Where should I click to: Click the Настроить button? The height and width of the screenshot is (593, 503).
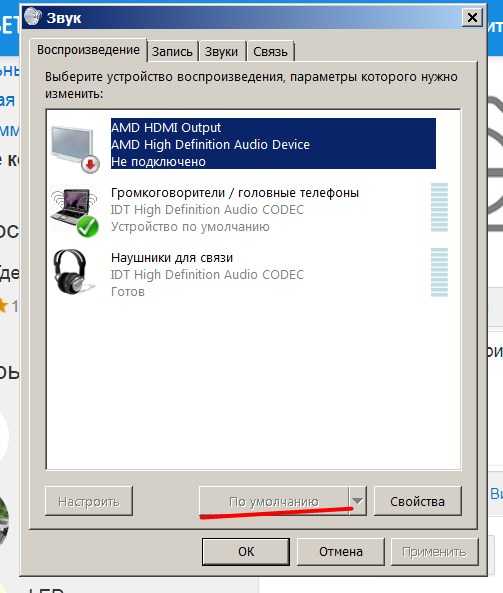coord(89,501)
